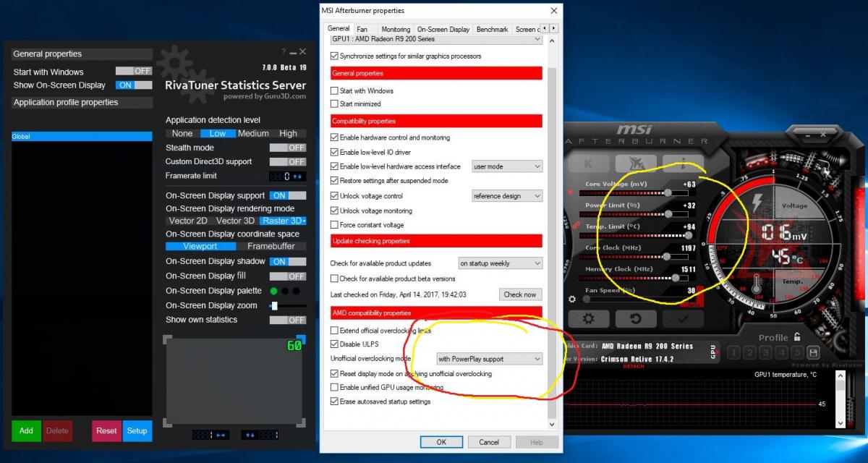This screenshot has width=868, height=463.
Task: Switch to the On-Screen Display tab
Action: [443, 29]
